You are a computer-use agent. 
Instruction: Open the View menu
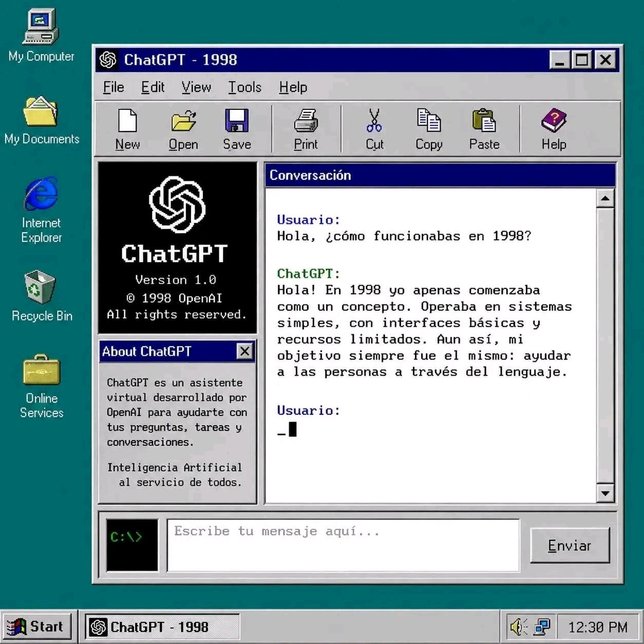196,87
